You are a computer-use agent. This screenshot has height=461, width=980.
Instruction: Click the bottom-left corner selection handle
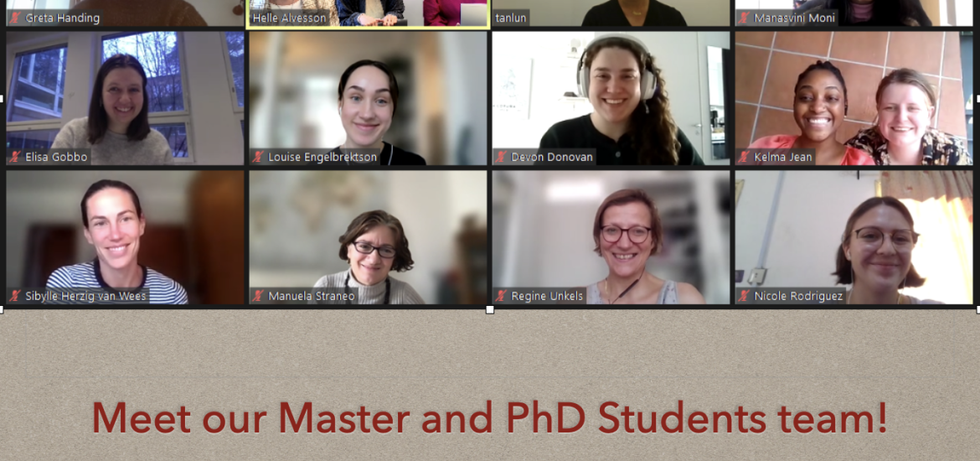tap(1, 309)
